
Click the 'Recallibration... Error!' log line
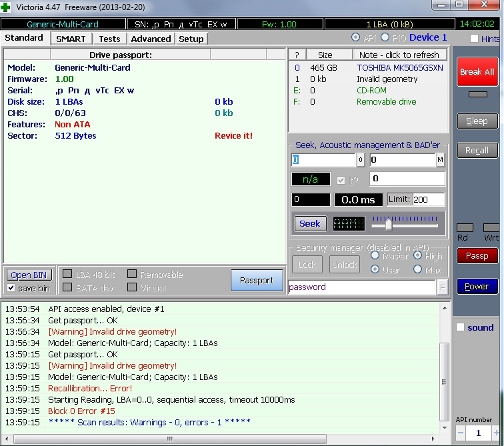pyautogui.click(x=90, y=388)
